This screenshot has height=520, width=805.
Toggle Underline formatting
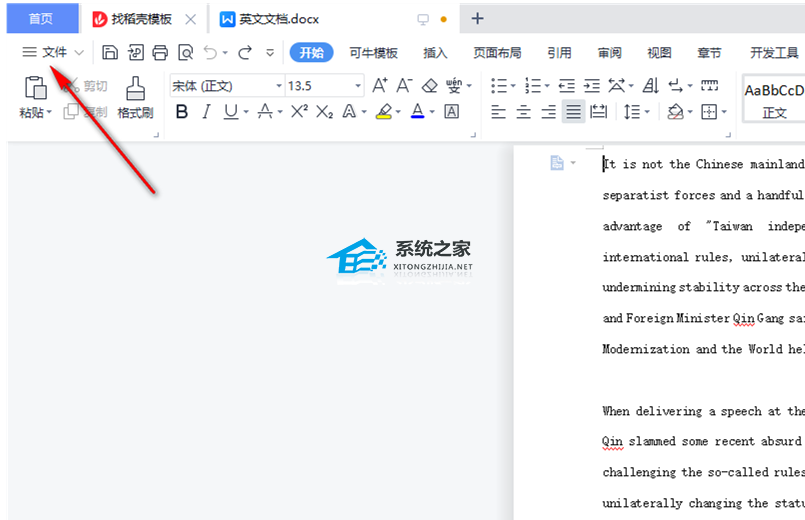tap(231, 111)
